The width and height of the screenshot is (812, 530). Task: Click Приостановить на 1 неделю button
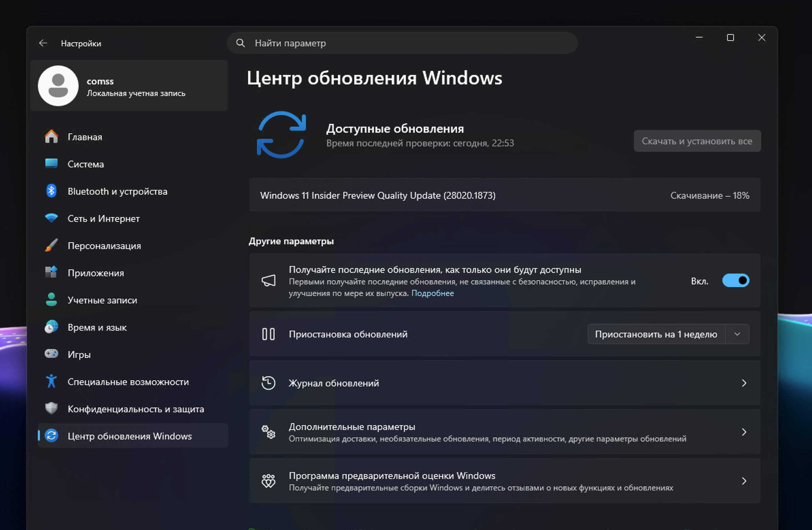click(656, 334)
